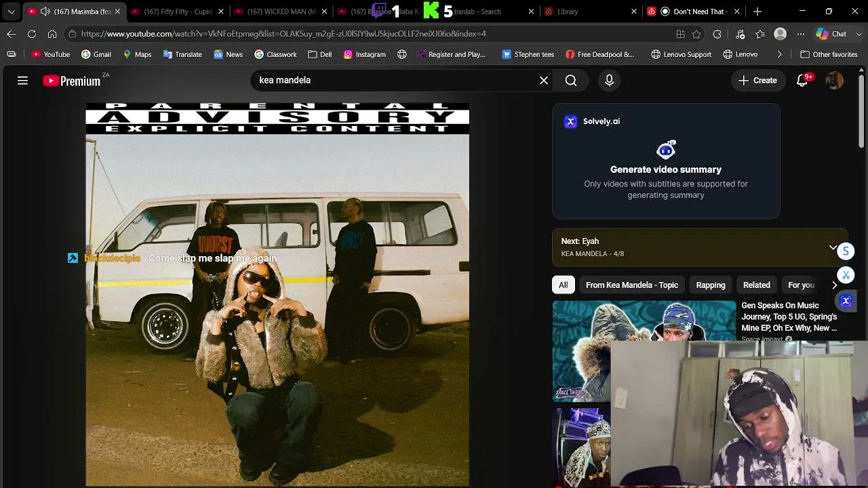
Task: Open Copilot Chat sidebar
Action: [831, 34]
